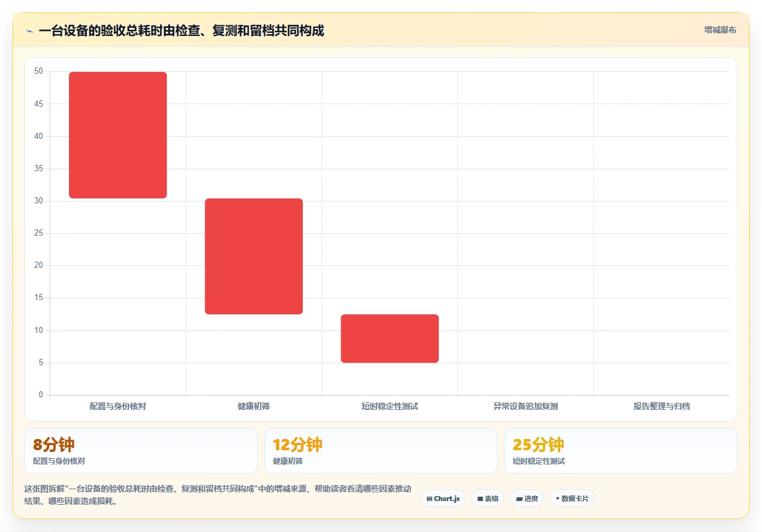762x532 pixels.
Task: Select the 25分钟 data card
Action: point(621,451)
